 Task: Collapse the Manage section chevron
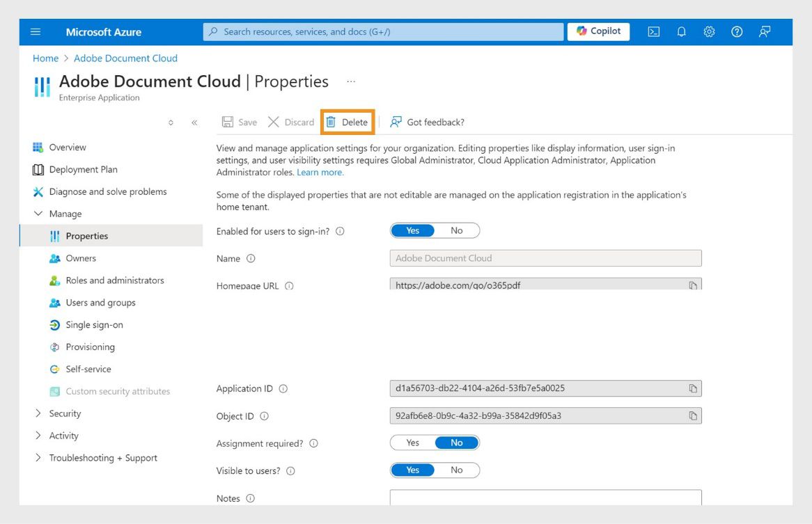38,214
